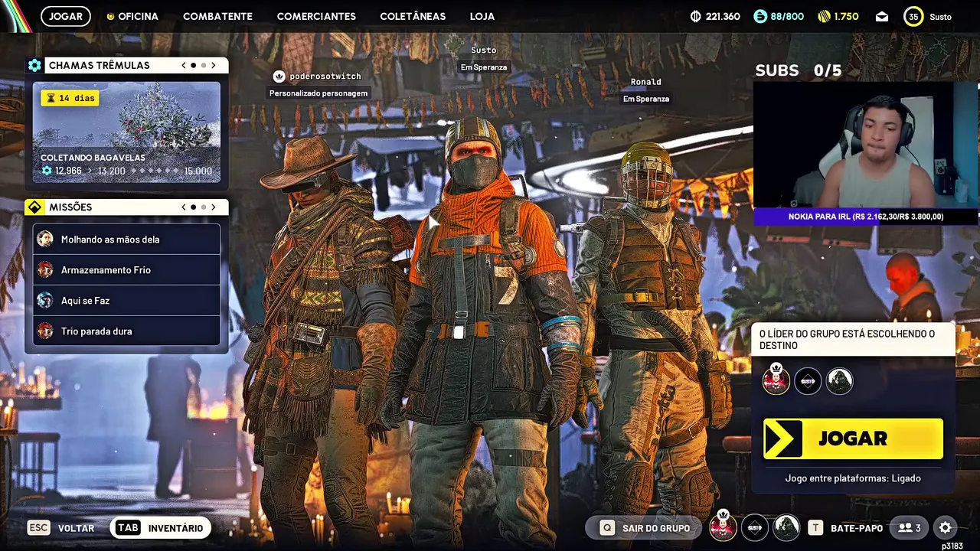Click the Susto profile name in header
Screen dimensions: 980x551
[x=940, y=17]
